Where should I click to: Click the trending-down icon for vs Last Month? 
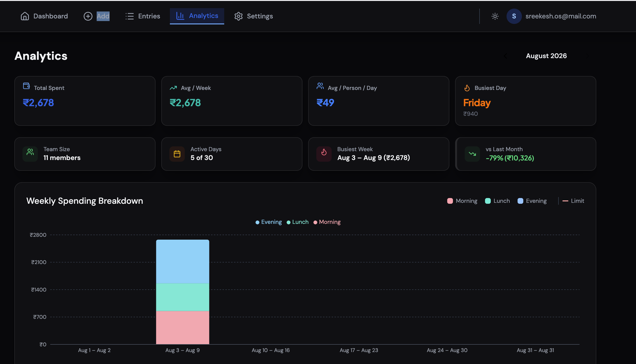(x=472, y=154)
